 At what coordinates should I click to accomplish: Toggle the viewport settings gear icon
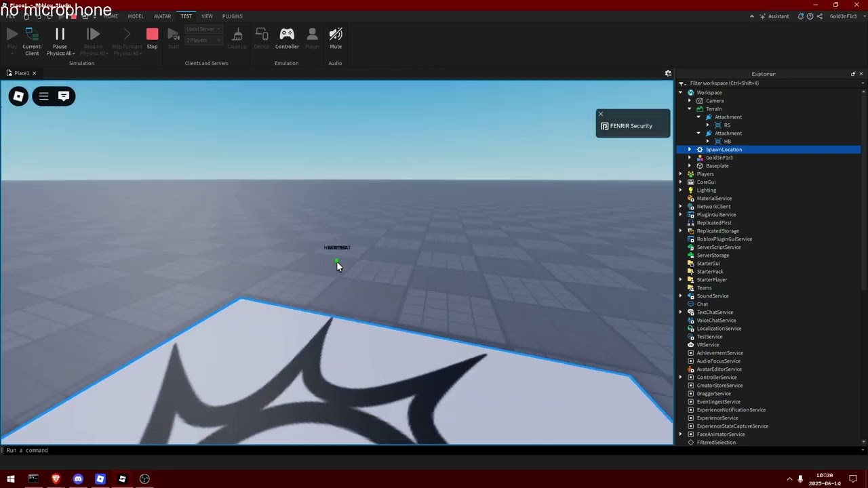point(668,73)
